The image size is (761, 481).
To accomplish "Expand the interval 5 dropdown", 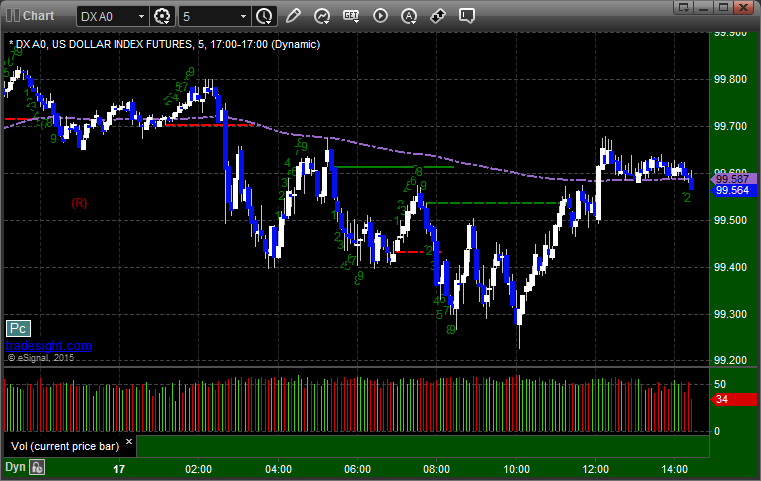I will 244,17.
